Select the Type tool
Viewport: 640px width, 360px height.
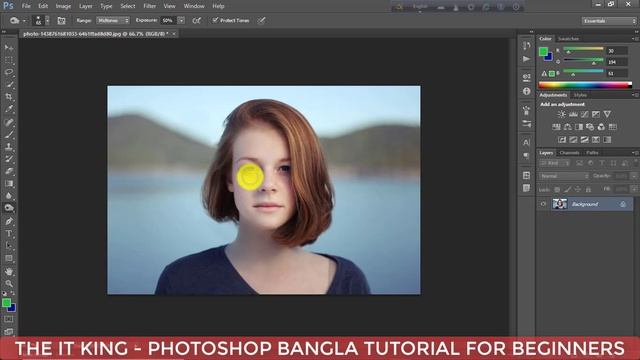(9, 233)
